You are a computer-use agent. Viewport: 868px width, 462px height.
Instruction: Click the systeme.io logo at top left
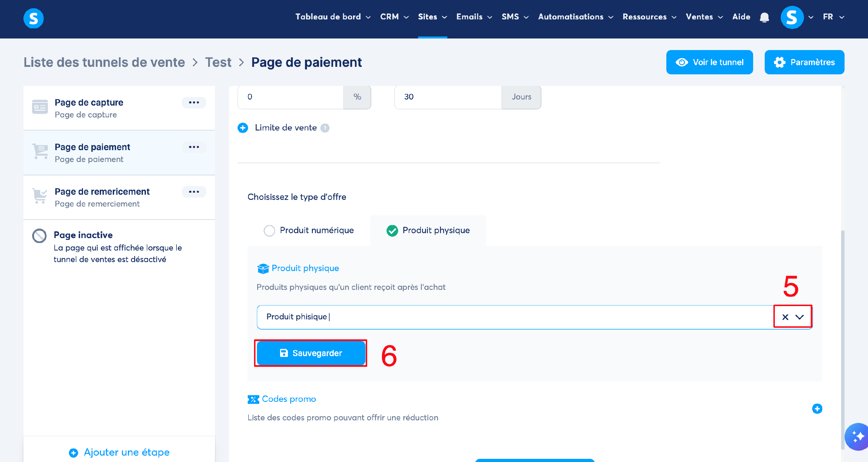33,18
